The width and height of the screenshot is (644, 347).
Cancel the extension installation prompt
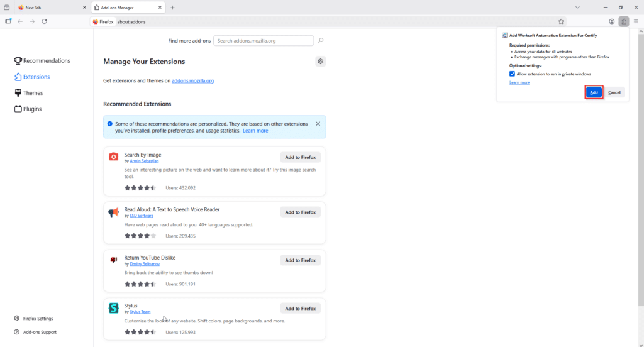(614, 92)
